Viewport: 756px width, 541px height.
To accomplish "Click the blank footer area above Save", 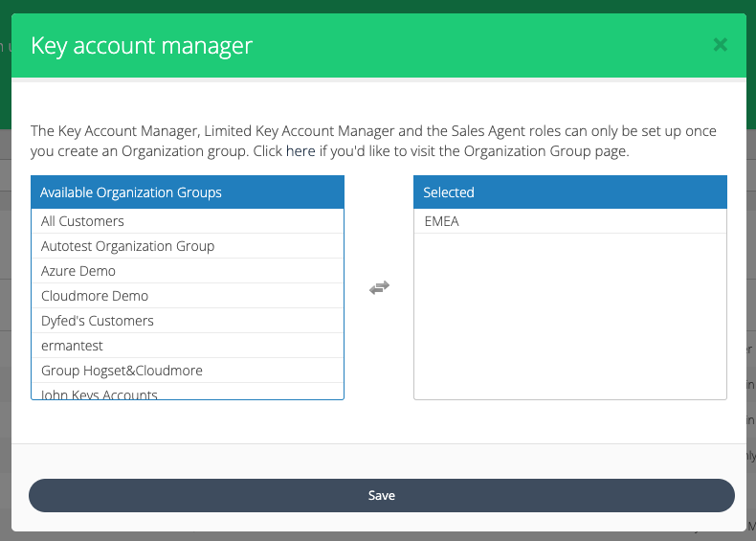I will pyautogui.click(x=378, y=461).
